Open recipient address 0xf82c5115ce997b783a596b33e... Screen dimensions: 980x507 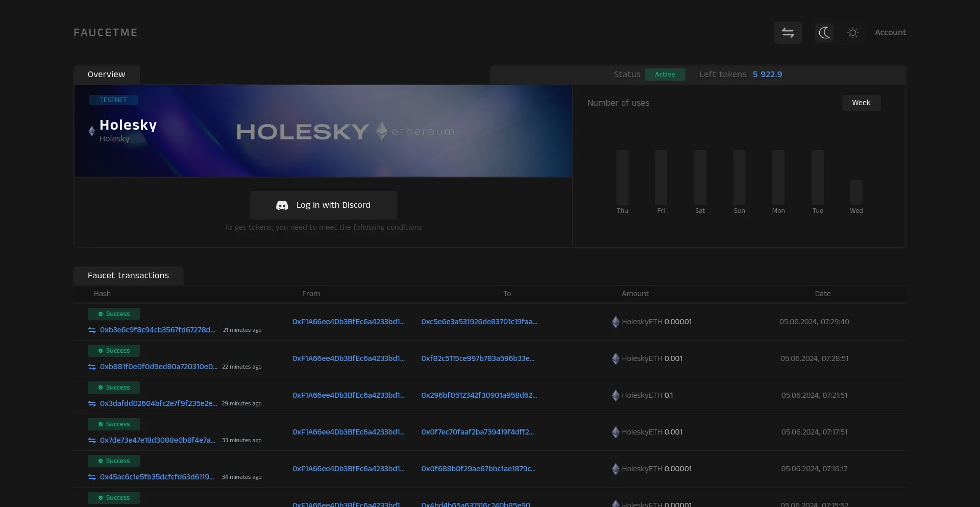(478, 358)
